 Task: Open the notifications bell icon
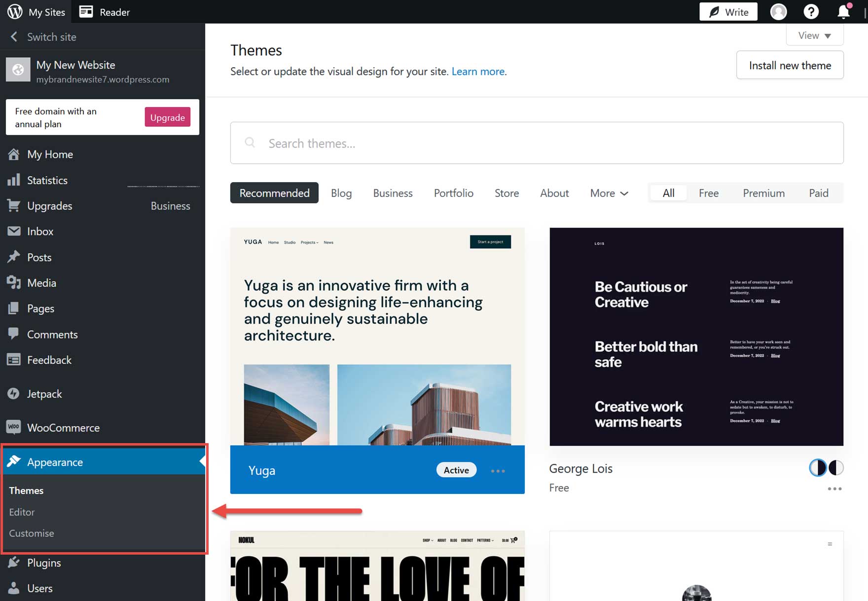coord(844,11)
